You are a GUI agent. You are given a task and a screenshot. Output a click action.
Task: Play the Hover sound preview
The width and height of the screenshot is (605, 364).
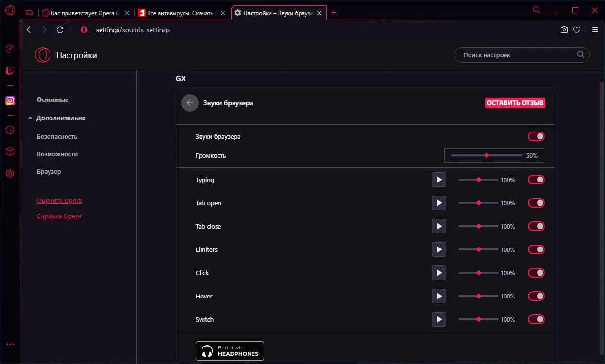pos(439,296)
